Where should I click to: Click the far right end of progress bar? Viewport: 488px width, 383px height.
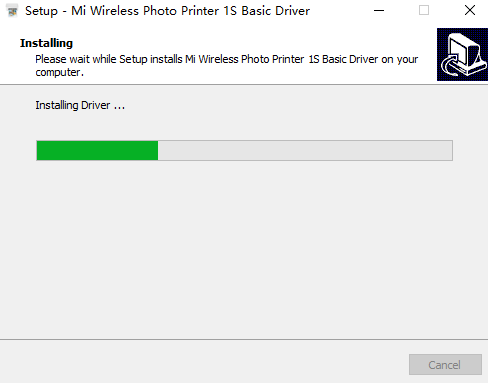(x=450, y=151)
